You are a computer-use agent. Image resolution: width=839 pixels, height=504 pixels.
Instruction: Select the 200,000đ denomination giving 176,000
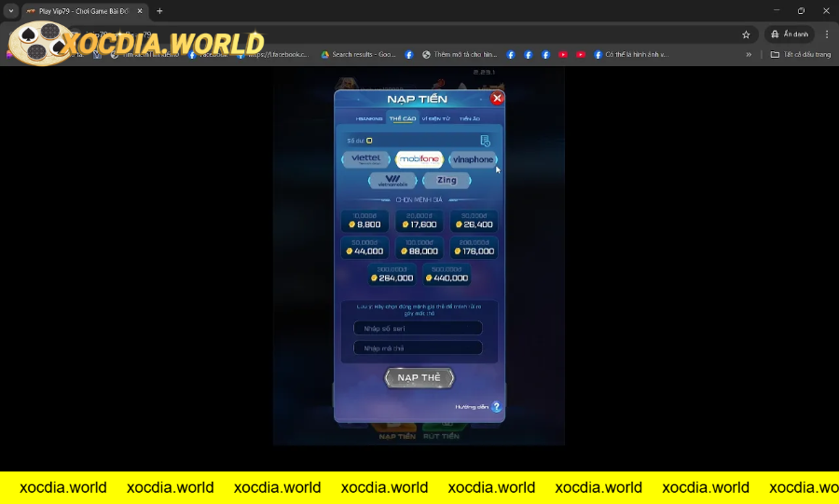point(475,248)
